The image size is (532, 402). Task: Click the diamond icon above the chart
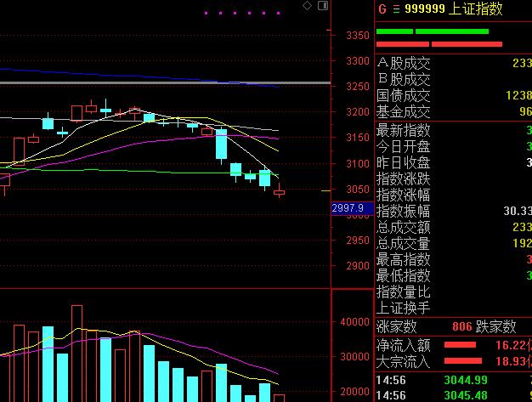[x=307, y=5]
